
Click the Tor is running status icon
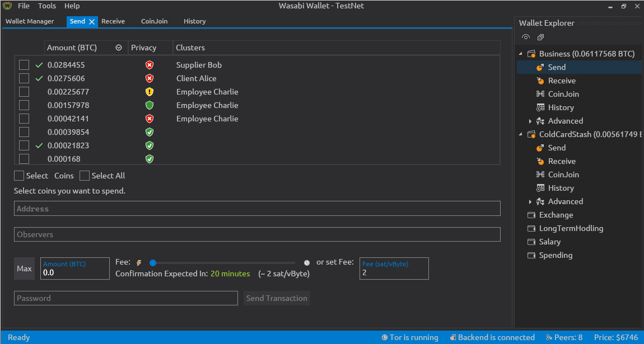[x=384, y=337]
